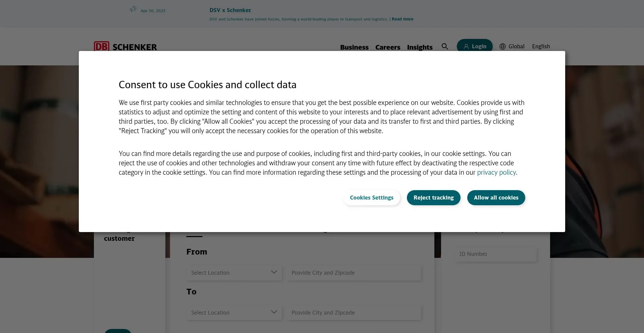The height and width of the screenshot is (333, 644).
Task: Open Cookies Settings
Action: click(372, 198)
